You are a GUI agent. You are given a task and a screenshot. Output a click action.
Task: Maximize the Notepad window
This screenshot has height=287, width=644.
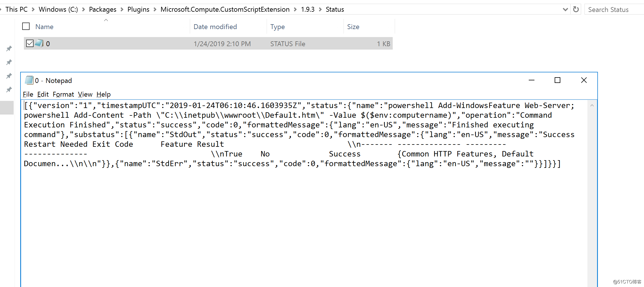pyautogui.click(x=557, y=80)
